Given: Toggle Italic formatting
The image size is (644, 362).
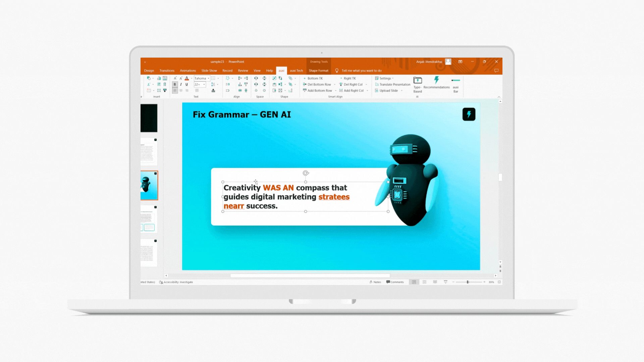Looking at the screenshot, I should click(181, 84).
